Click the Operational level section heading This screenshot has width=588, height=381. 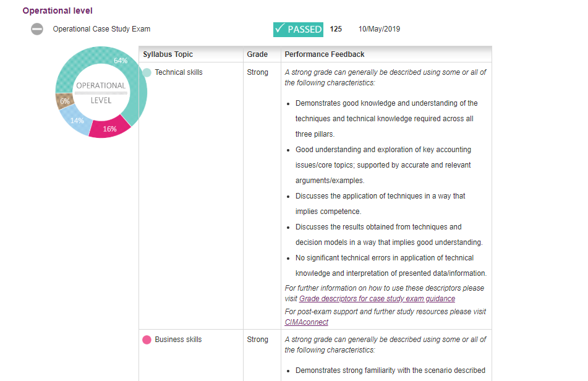coord(58,11)
